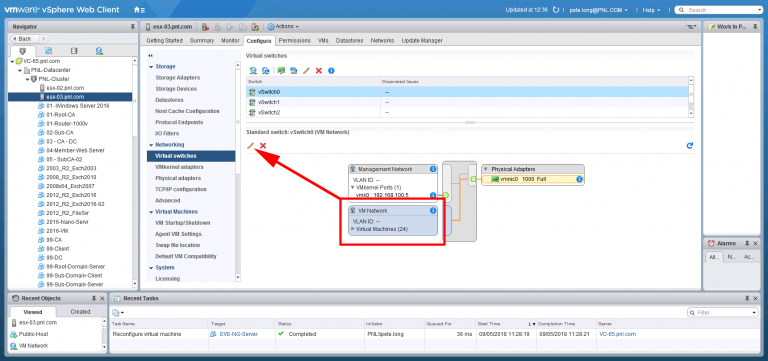Open the Help dropdown menu
Viewport: 768px width, 361px height.
click(x=651, y=10)
